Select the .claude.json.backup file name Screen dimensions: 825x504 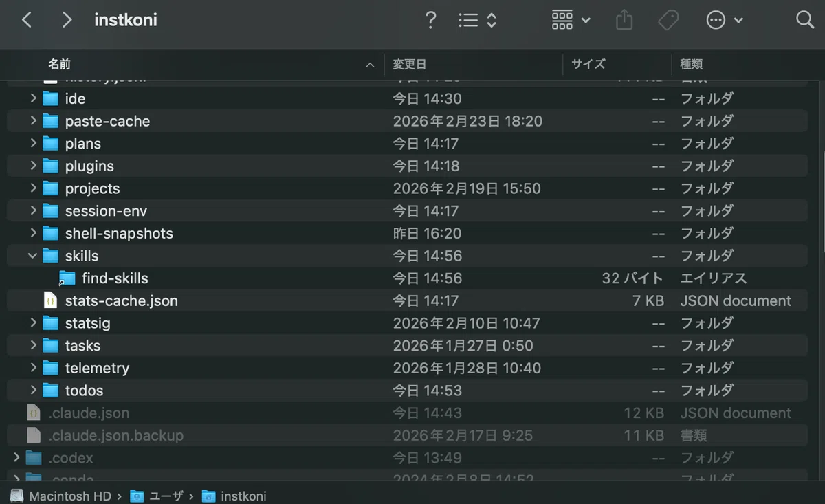point(116,435)
